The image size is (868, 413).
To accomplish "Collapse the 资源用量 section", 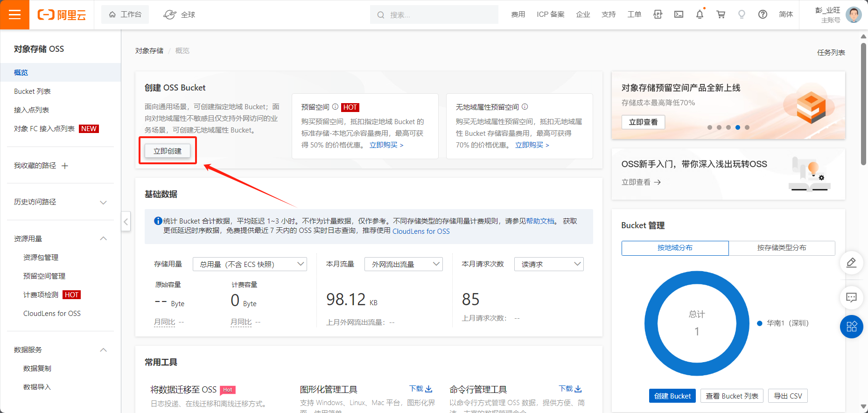I will coord(104,238).
